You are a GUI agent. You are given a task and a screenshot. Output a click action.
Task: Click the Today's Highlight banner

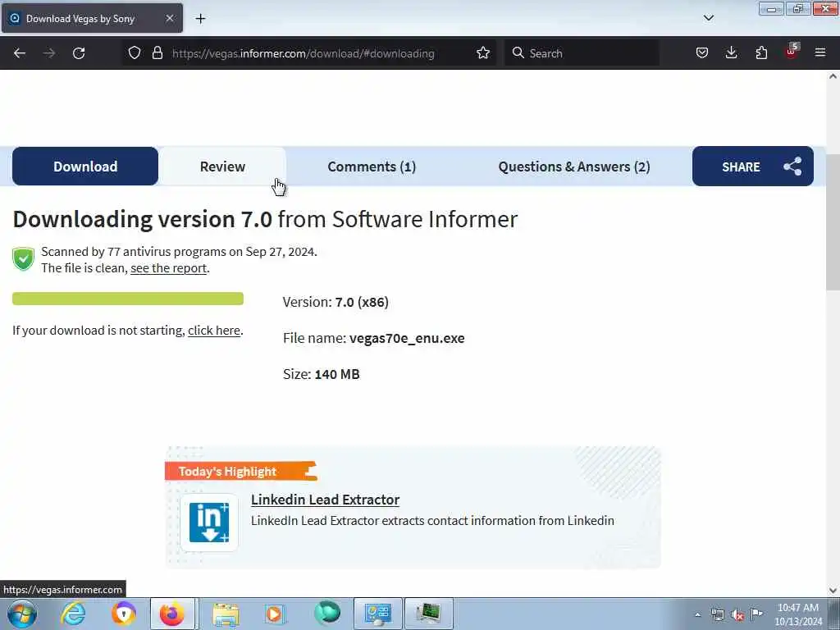[x=240, y=471]
